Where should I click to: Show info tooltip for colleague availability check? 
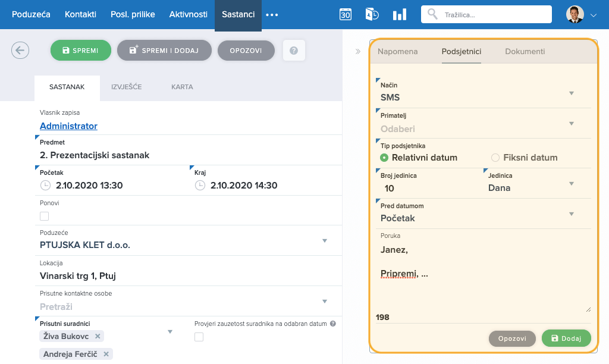(x=333, y=324)
